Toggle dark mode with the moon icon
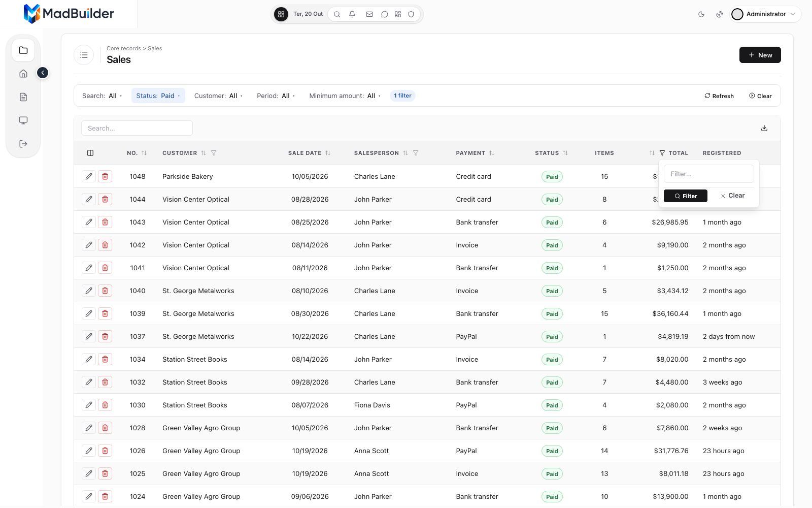The image size is (812, 508). 701,14
